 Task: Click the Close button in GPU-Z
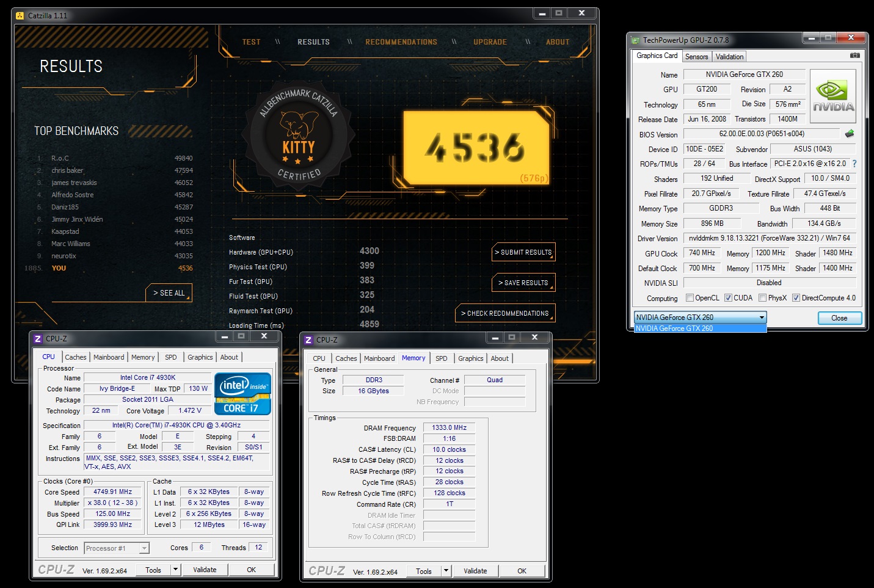(839, 318)
